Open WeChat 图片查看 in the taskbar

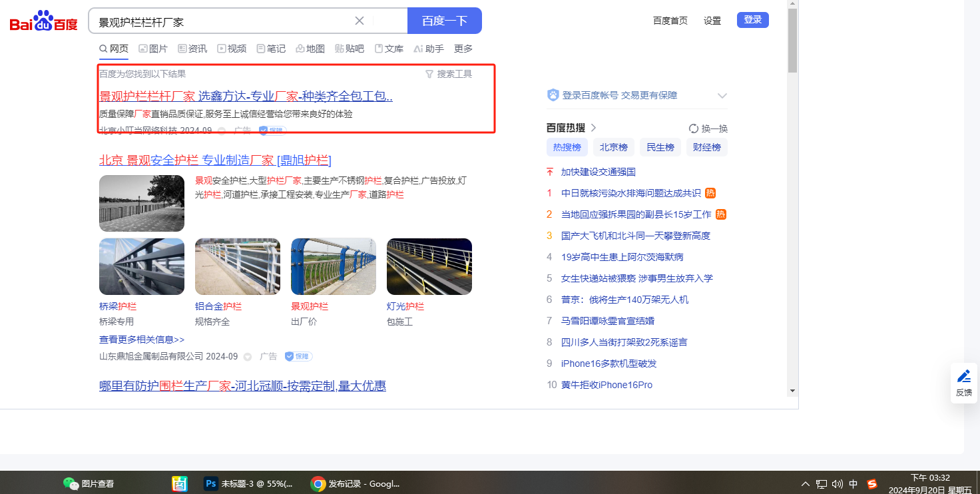(x=89, y=484)
